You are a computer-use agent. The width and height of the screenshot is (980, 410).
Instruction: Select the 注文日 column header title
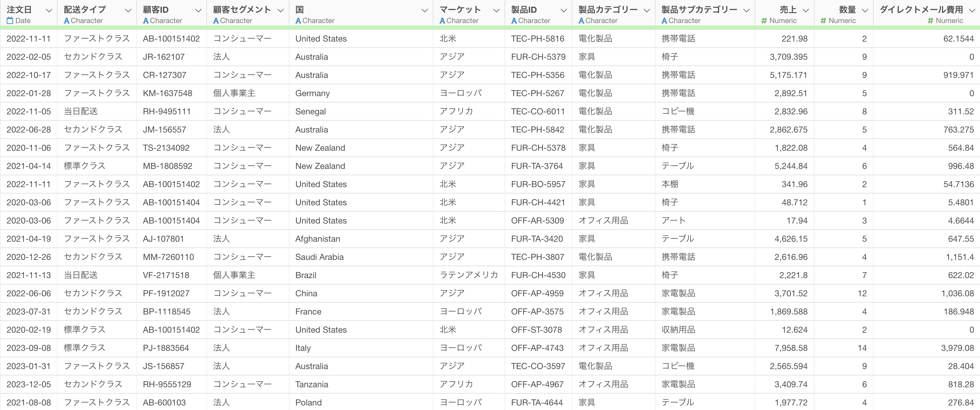19,9
